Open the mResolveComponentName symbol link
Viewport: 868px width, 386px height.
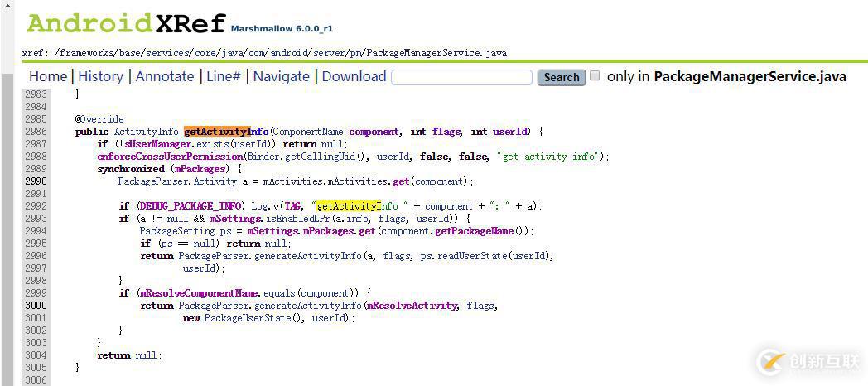click(198, 293)
